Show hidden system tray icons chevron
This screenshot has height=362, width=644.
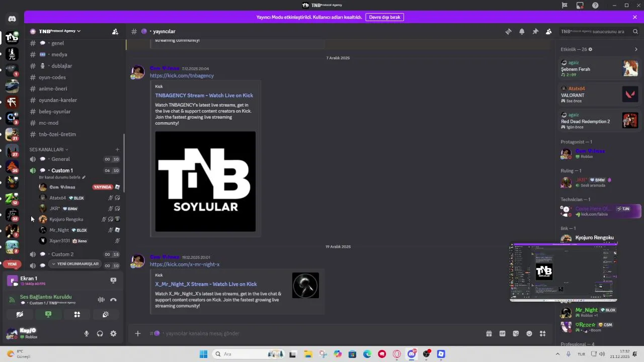click(x=557, y=354)
